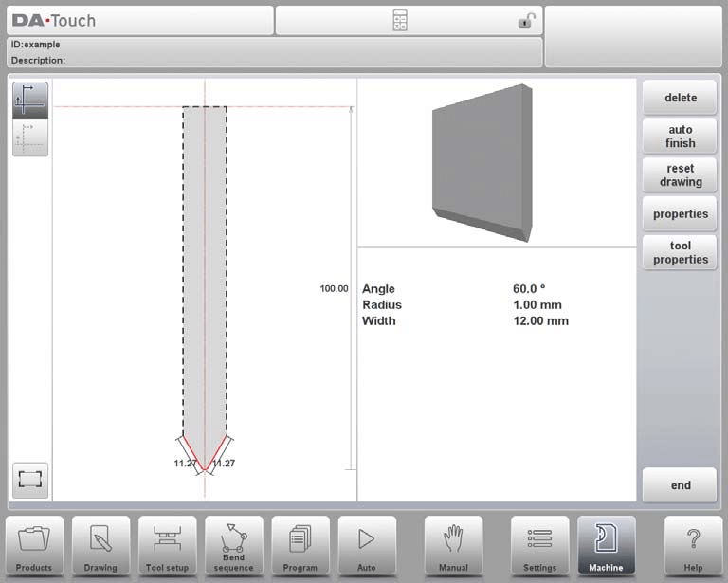728x583 pixels.
Task: Click the DA-Touch logo panel
Action: pyautogui.click(x=139, y=21)
